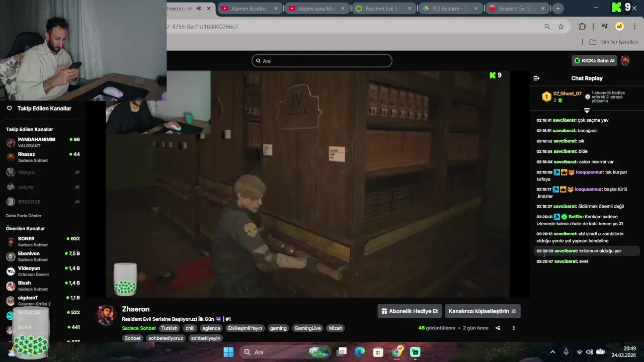
Task: Show hidden system tray icons
Action: coord(552,352)
